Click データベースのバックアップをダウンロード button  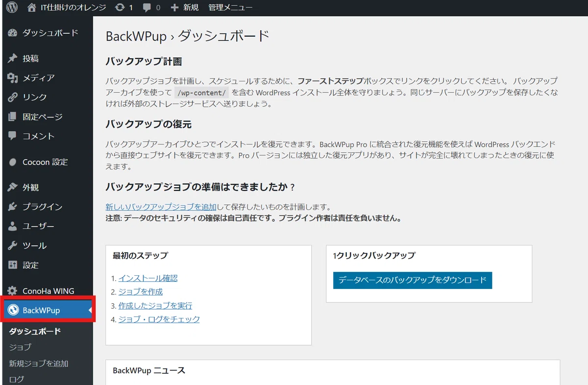(x=413, y=280)
